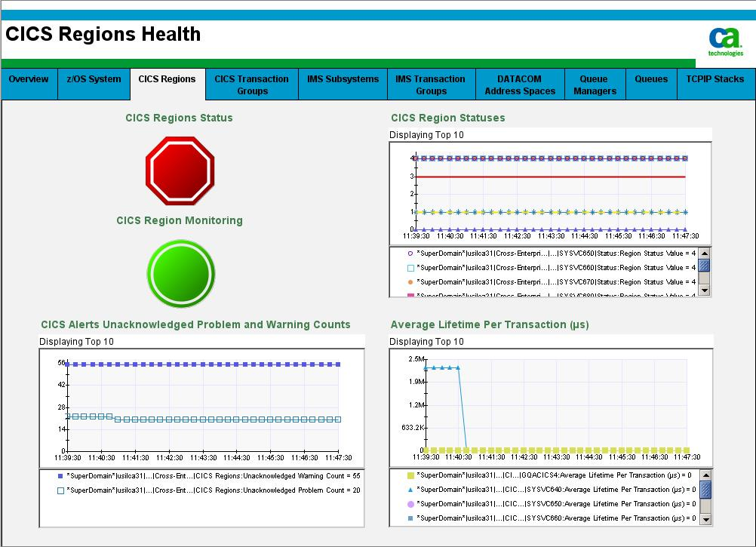Image resolution: width=756 pixels, height=547 pixels.
Task: Click the CICS Regions Health title
Action: click(103, 34)
